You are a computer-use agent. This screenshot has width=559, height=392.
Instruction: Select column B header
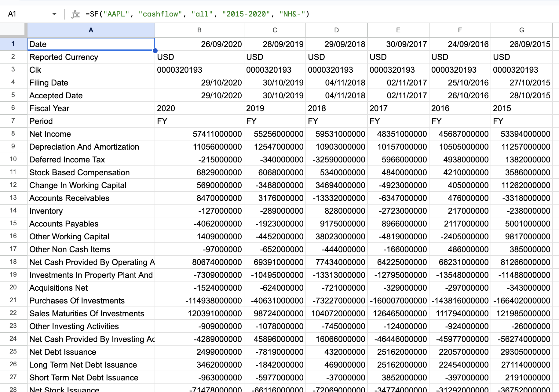tap(199, 30)
